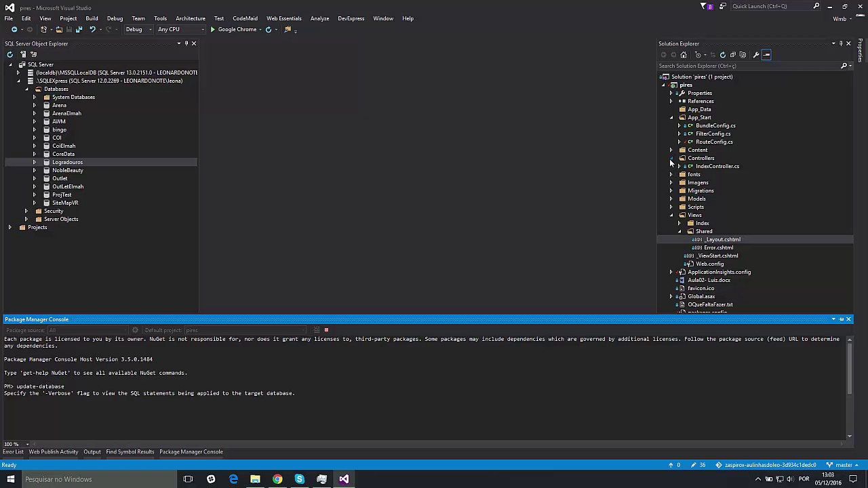Open Properties wrench icon in Solution Explorer
This screenshot has height=488, width=868.
tap(756, 55)
